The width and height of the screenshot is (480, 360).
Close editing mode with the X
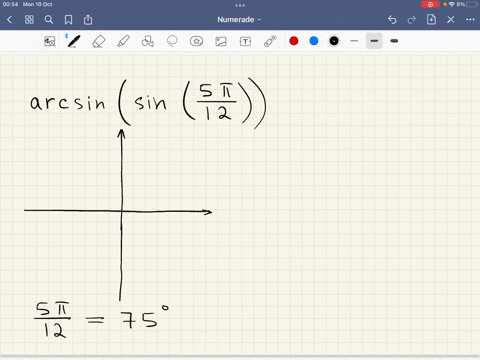pyautogui.click(x=451, y=20)
